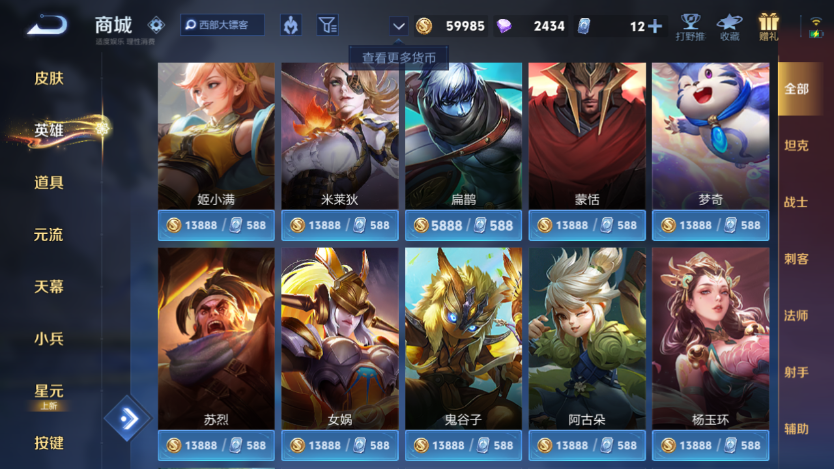834x469 pixels.
Task: Expand the currency dropdown chevron
Action: (398, 26)
